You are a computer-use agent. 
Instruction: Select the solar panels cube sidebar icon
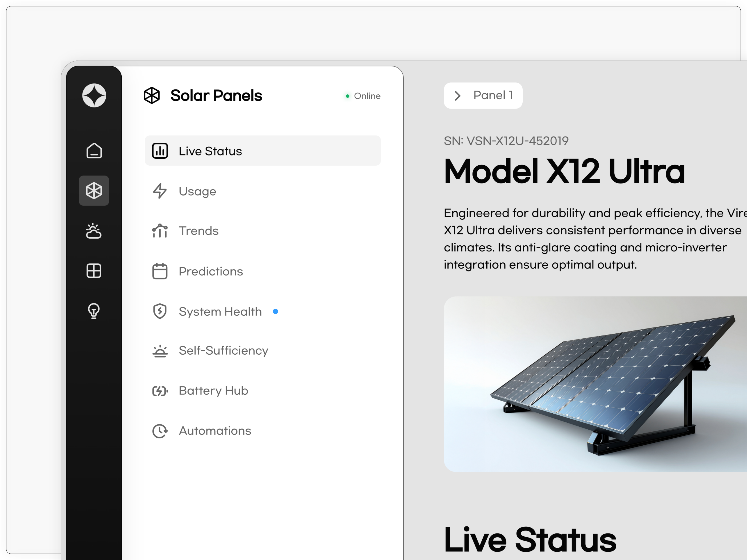pos(94,191)
